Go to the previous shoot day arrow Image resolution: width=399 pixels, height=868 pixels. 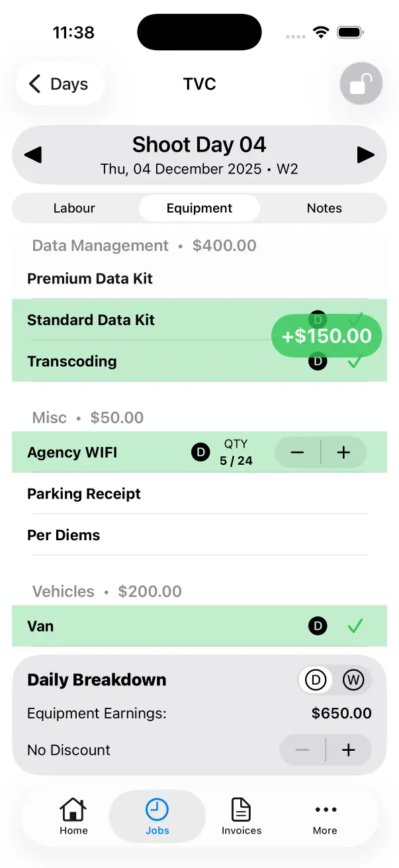(32, 154)
